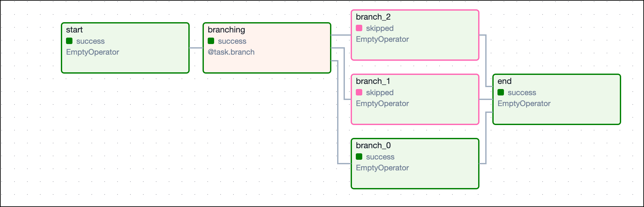The width and height of the screenshot is (644, 207).
Task: Click EmptyOperator label in the end node
Action: tap(524, 104)
